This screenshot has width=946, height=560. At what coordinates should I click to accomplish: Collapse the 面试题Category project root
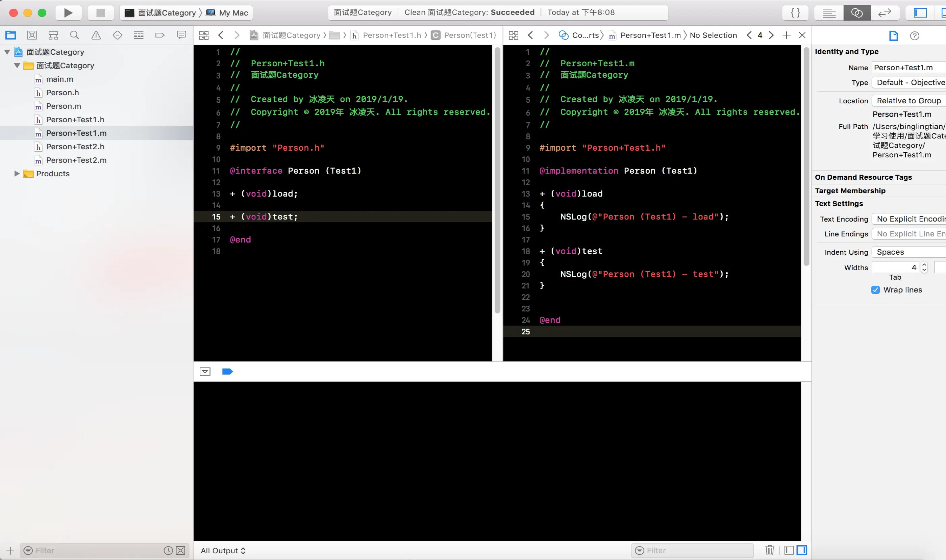point(7,52)
